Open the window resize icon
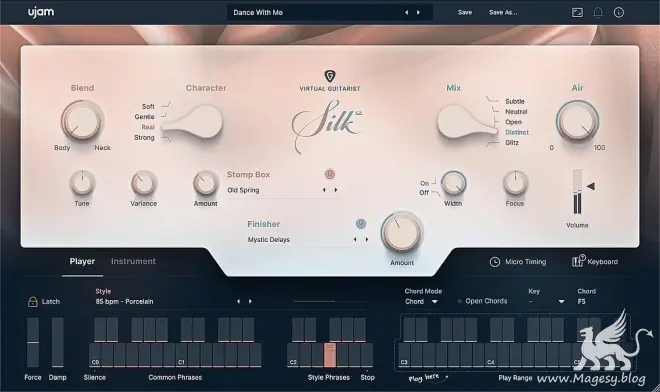This screenshot has width=660, height=392. [x=578, y=13]
